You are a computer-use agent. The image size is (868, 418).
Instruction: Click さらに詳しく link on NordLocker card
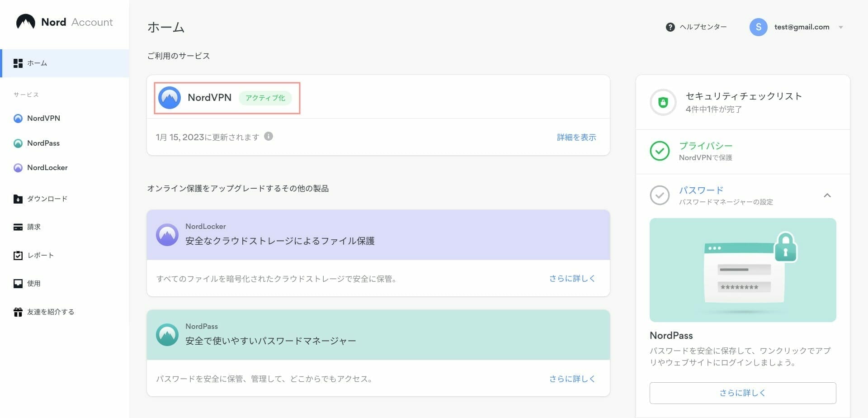pyautogui.click(x=572, y=279)
